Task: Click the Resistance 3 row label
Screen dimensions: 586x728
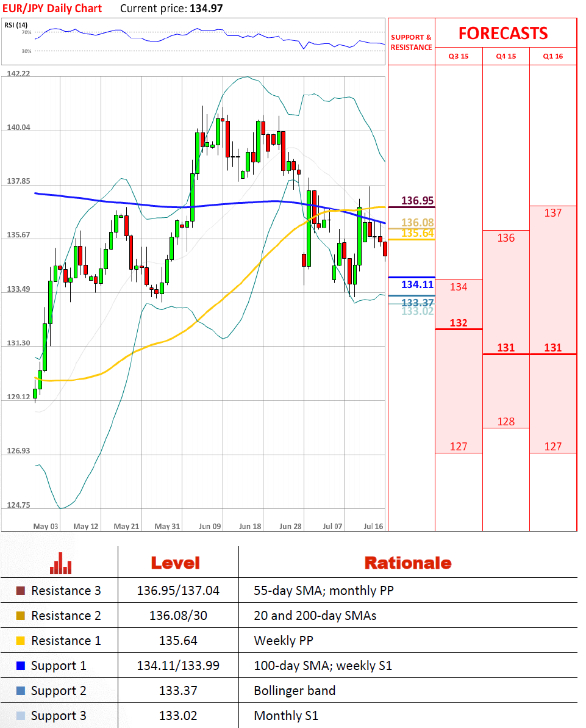Action: click(x=66, y=591)
